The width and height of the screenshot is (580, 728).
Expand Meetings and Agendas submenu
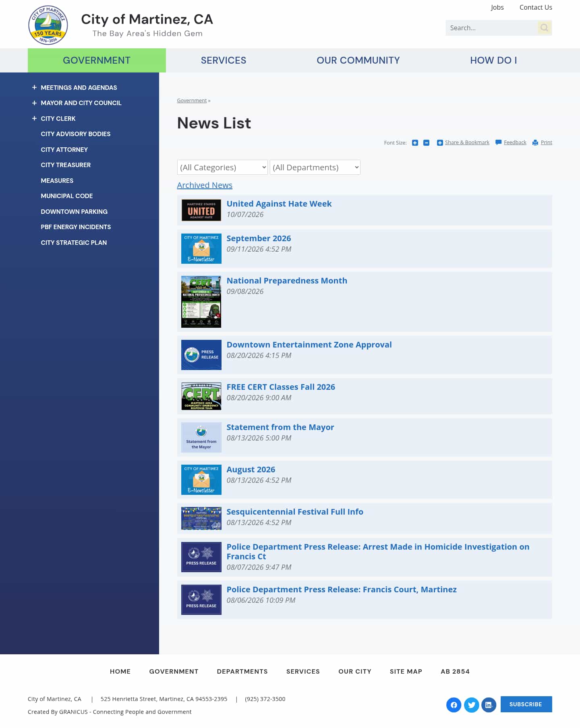point(34,87)
